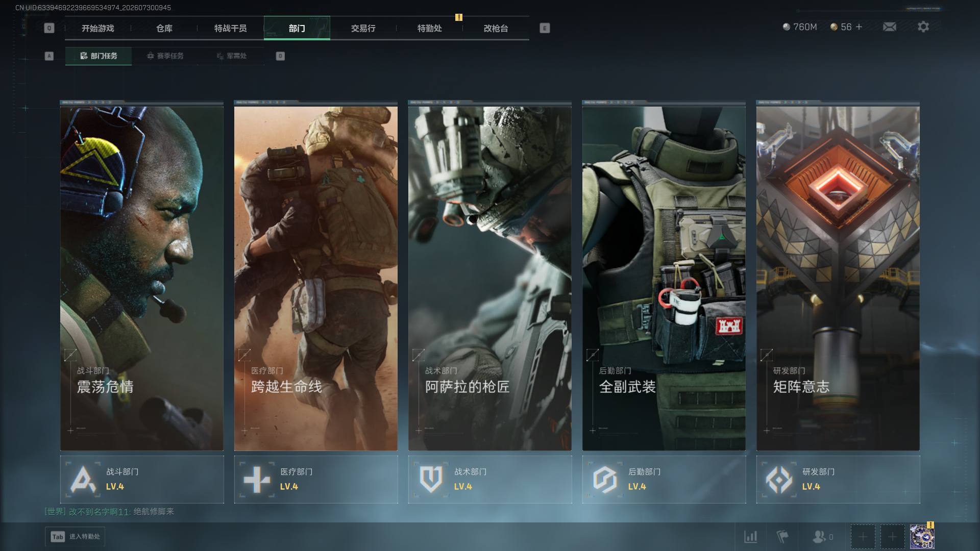
Task: Click the 战术部门 LV.4 panel
Action: [490, 480]
